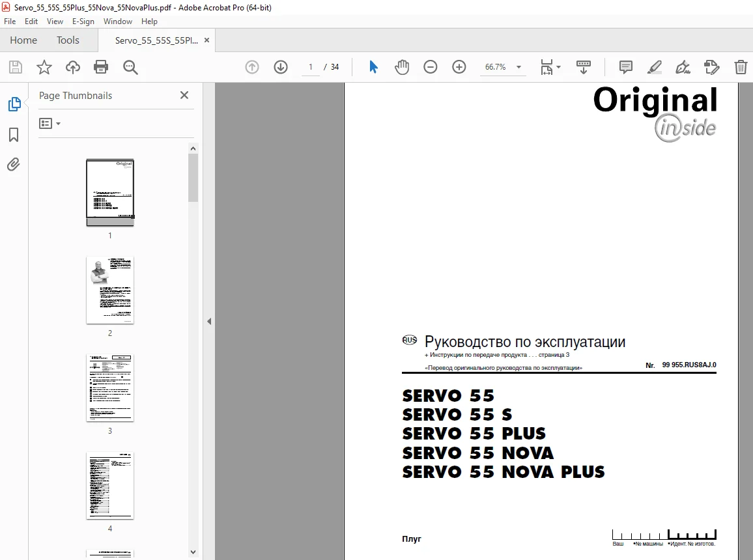
Task: Zoom in with plus icon
Action: [x=459, y=67]
